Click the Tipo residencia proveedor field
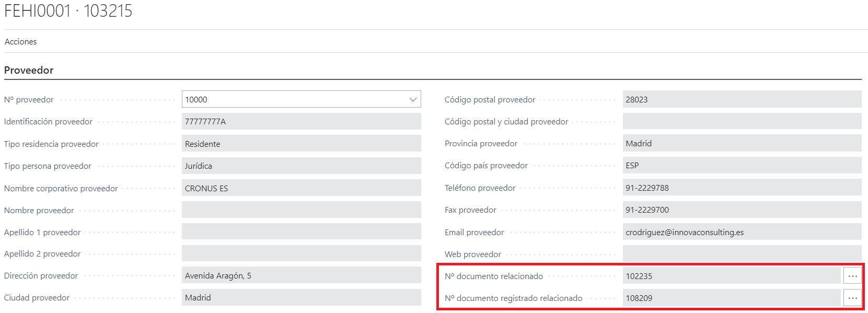Viewport: 868px width, 313px height. point(301,144)
